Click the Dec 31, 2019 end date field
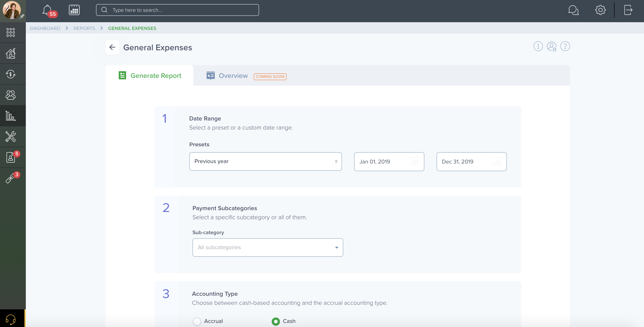The image size is (644, 327). [471, 162]
